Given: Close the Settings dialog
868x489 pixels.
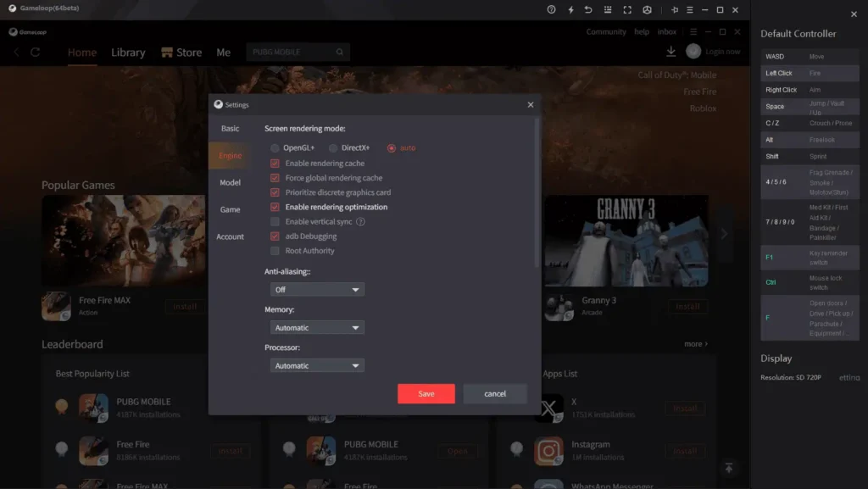Looking at the screenshot, I should click(x=531, y=104).
